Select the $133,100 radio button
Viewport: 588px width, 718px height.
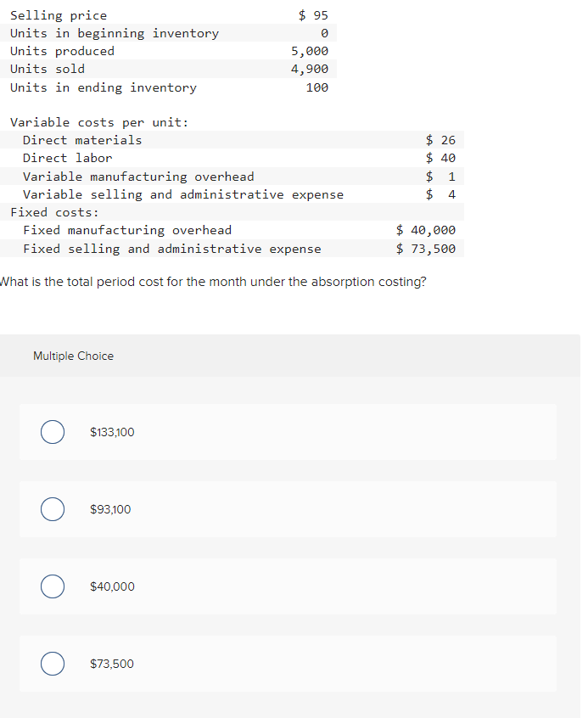[53, 432]
